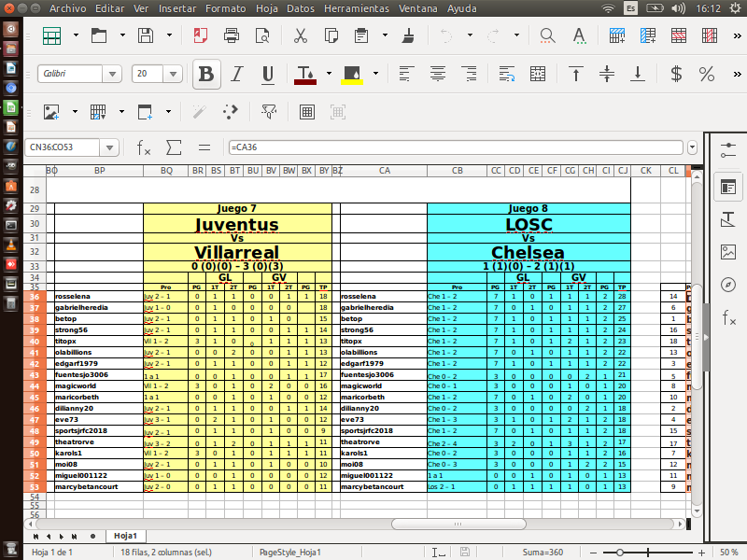The image size is (747, 560).
Task: Select column header CA
Action: click(x=384, y=171)
